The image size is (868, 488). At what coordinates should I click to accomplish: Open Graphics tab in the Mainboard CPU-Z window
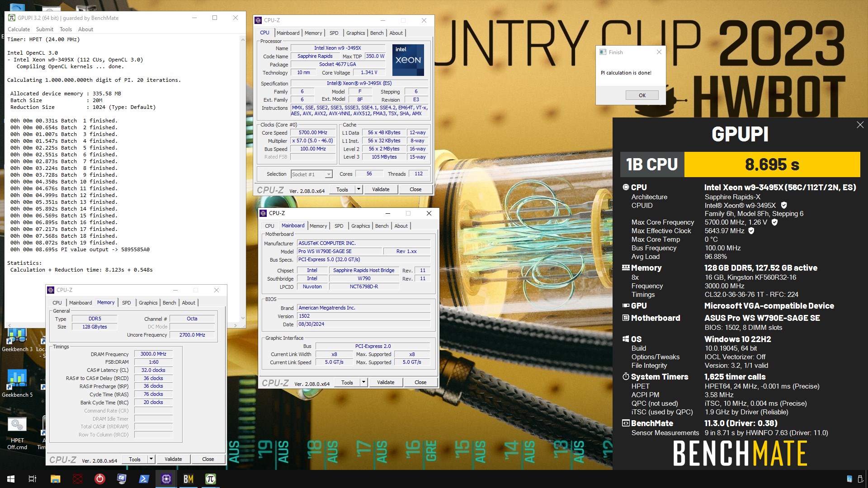point(361,226)
